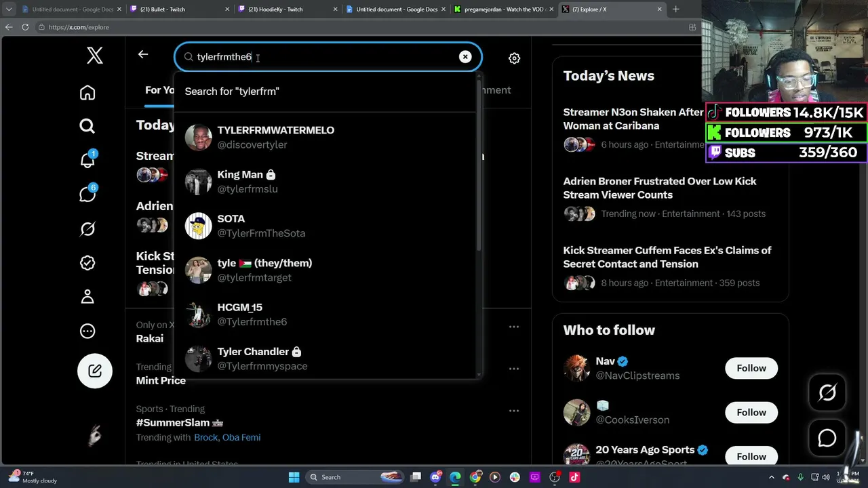Select the Explore / X browser tab
This screenshot has height=488, width=868.
pos(613,9)
